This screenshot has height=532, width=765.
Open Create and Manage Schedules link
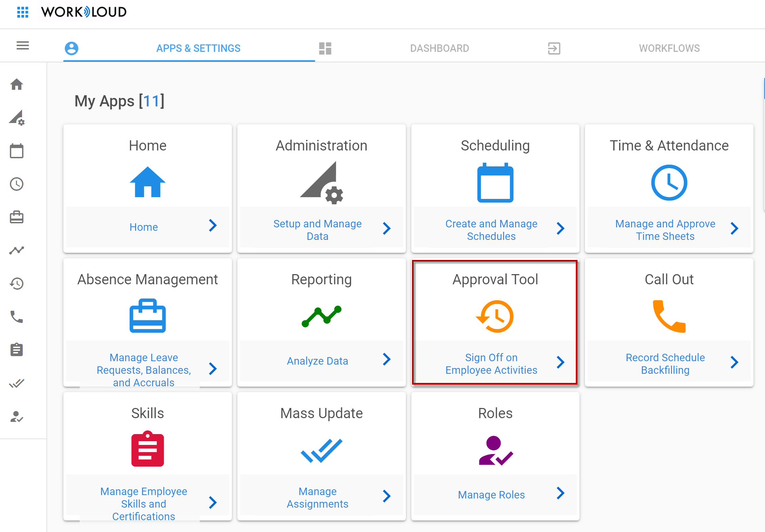pyautogui.click(x=491, y=230)
